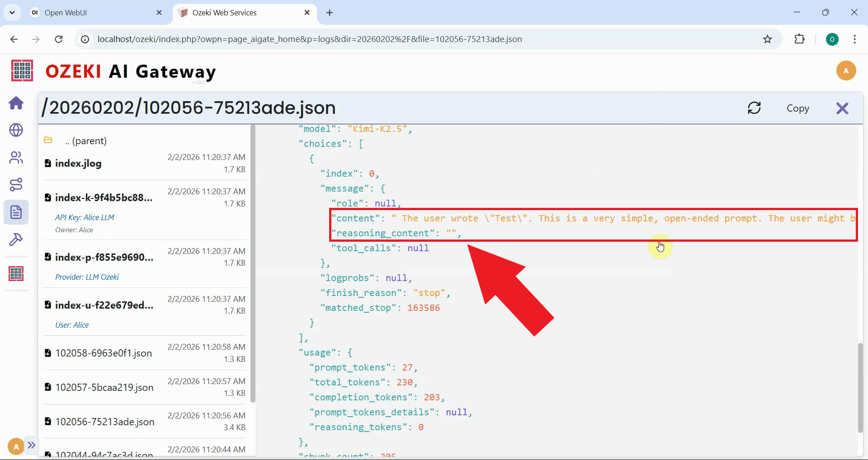Launch the Ozeki app grid icon
Image resolution: width=868 pixels, height=460 pixels.
16,273
